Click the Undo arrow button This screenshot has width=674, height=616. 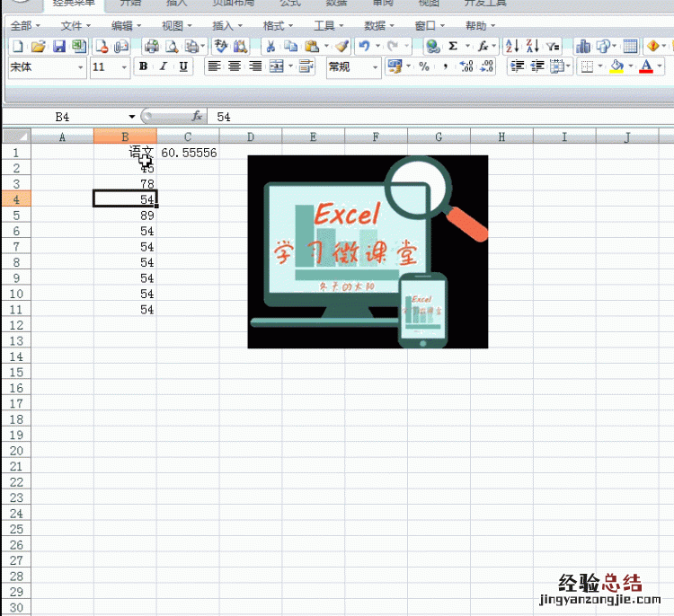[363, 46]
